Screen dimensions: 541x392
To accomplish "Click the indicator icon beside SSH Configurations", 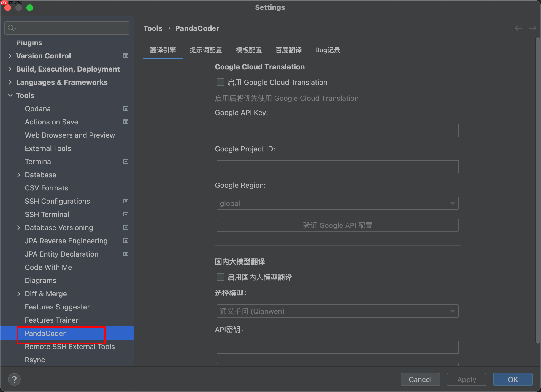I will (126, 201).
